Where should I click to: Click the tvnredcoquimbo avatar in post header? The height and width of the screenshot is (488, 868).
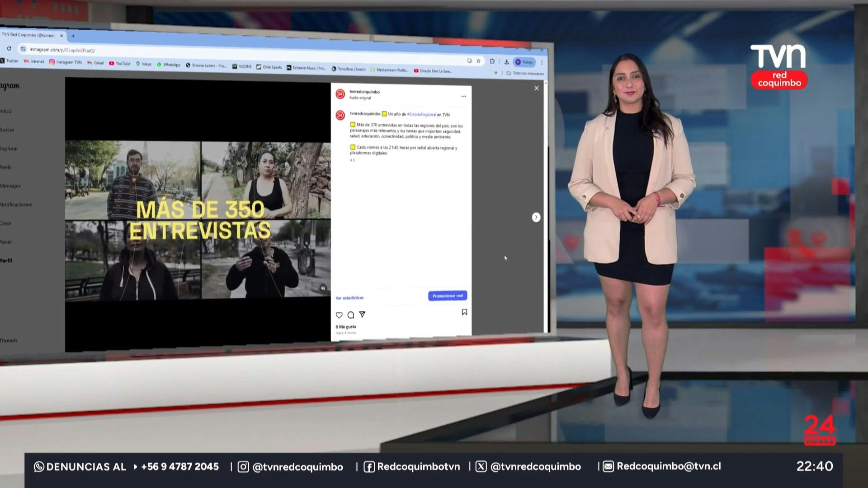(340, 94)
